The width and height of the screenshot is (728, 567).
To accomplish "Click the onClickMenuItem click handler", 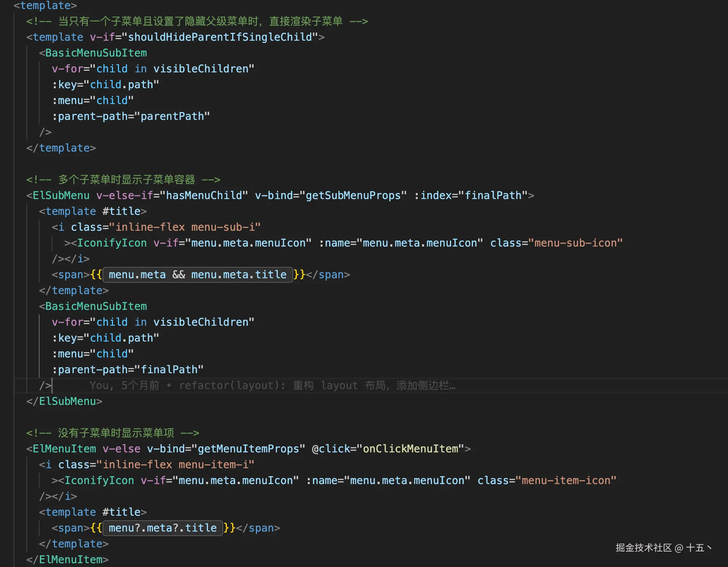I will pos(410,449).
